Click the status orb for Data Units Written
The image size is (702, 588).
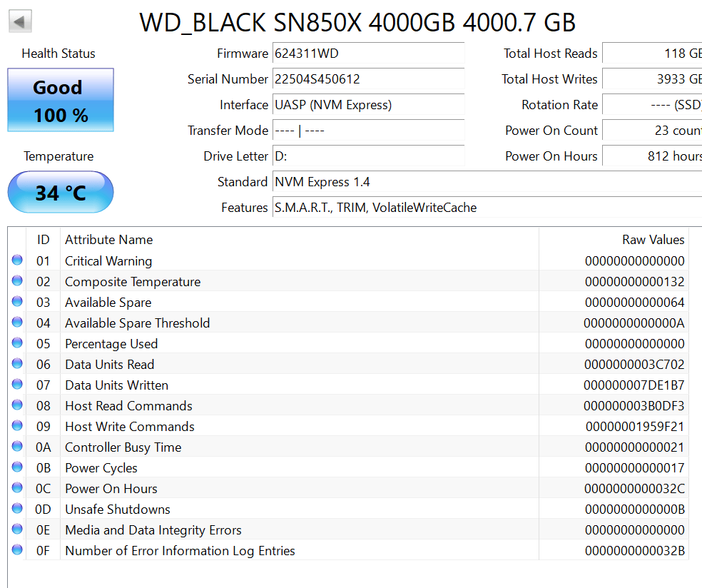(17, 384)
